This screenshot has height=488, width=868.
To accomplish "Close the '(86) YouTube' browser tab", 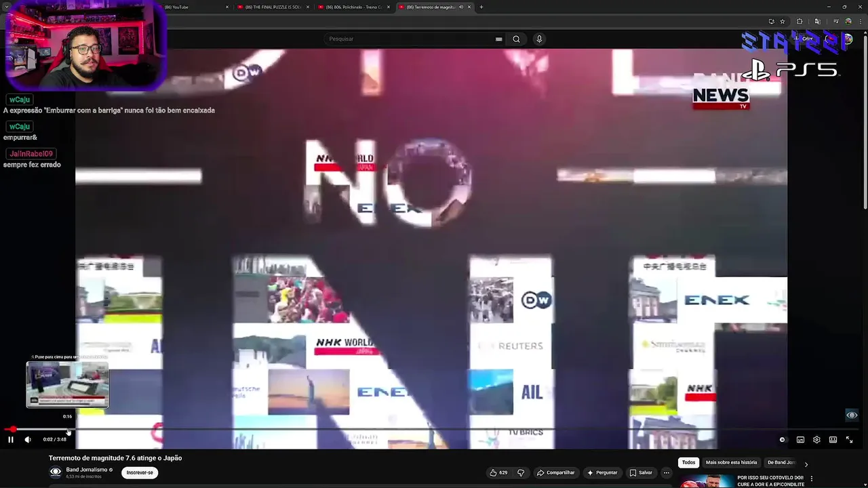I will [227, 7].
